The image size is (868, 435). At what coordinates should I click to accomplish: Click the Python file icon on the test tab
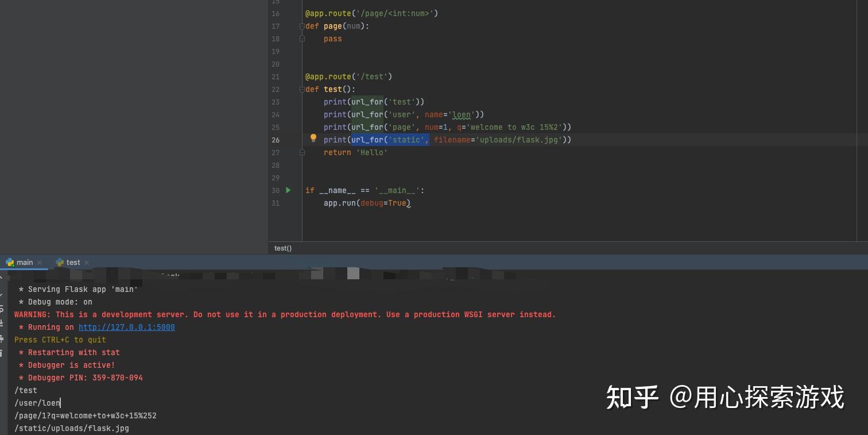point(59,262)
